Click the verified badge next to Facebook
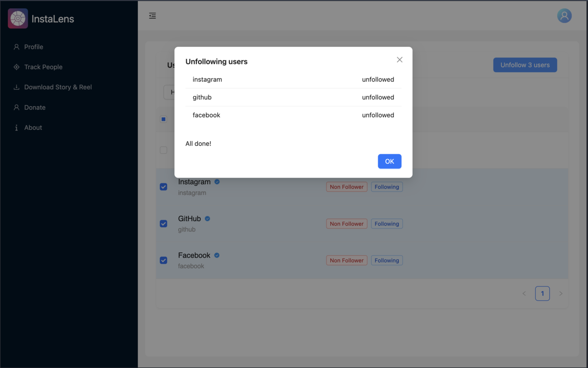588x368 pixels. pyautogui.click(x=217, y=255)
